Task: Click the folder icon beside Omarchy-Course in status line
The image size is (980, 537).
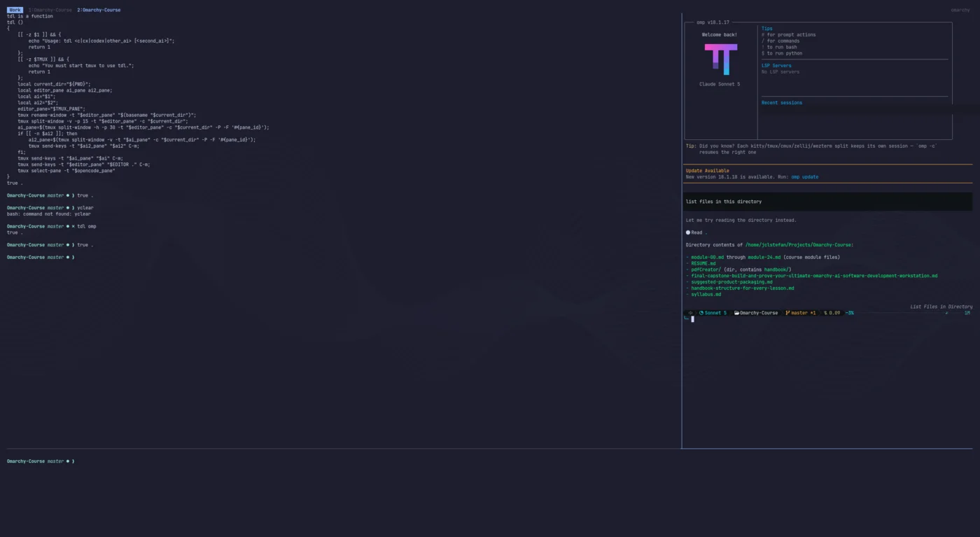Action: (736, 313)
